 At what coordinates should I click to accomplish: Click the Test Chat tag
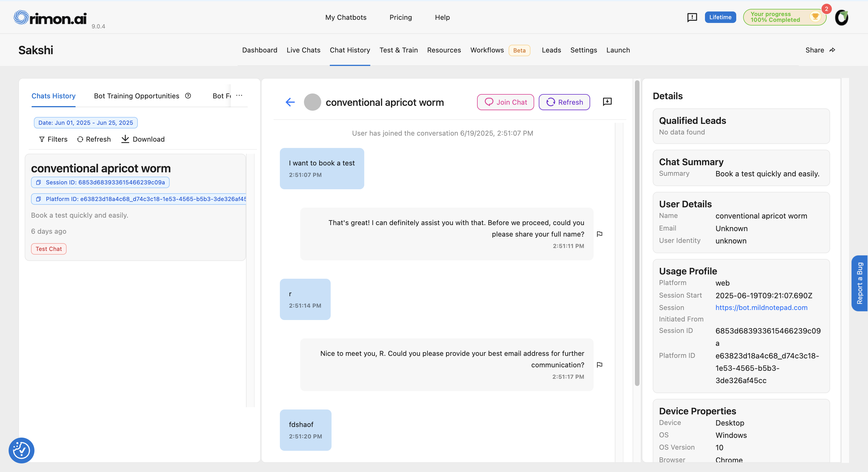pos(49,249)
